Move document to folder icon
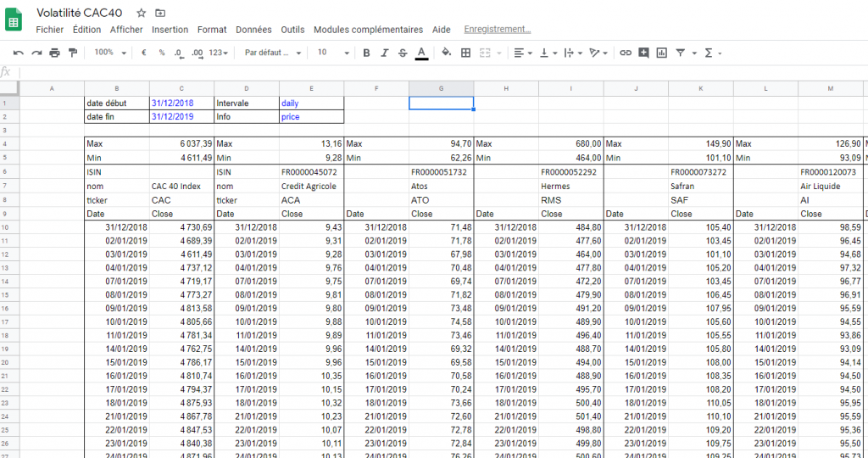The image size is (868, 458). tap(160, 13)
